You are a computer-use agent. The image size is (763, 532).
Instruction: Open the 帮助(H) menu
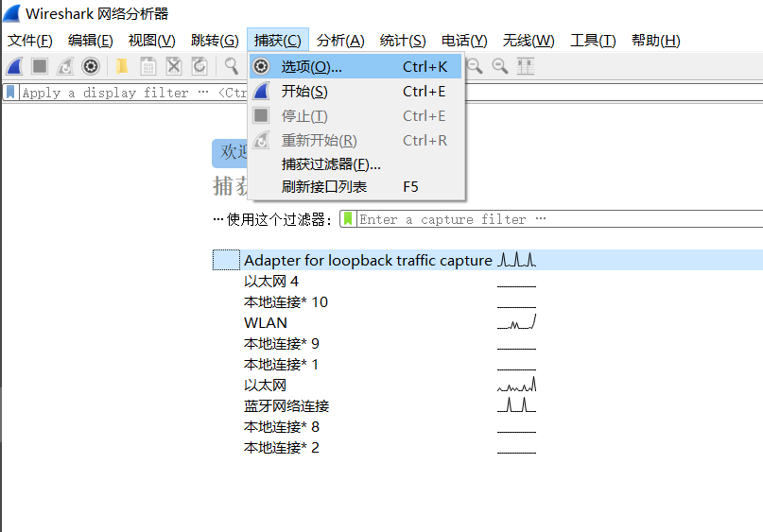pos(655,41)
